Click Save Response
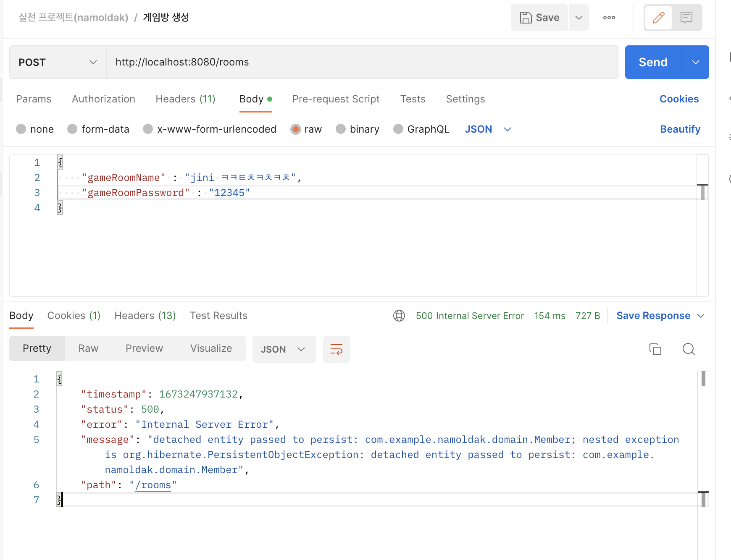The height and width of the screenshot is (560, 731). coord(653,316)
